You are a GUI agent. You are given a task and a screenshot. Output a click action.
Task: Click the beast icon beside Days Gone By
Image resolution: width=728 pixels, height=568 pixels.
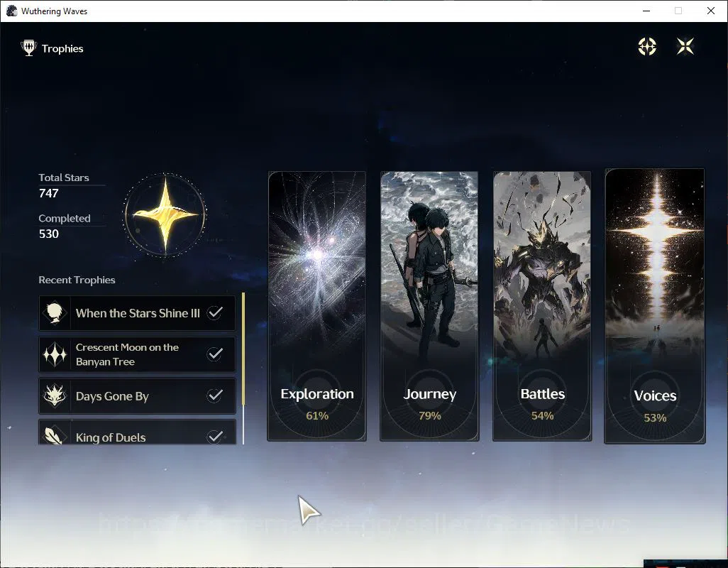55,395
